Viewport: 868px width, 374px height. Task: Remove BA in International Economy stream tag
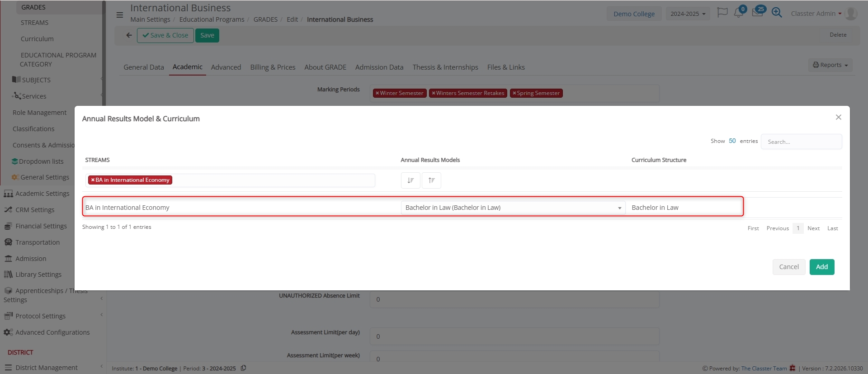(x=93, y=180)
